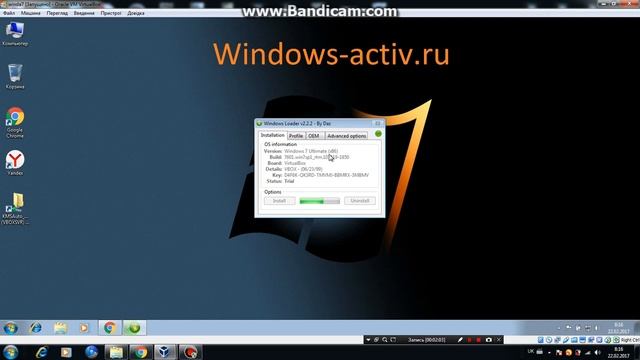The height and width of the screenshot is (360, 640).
Task: Switch to Bandicam on host taskbar
Action: 190,352
